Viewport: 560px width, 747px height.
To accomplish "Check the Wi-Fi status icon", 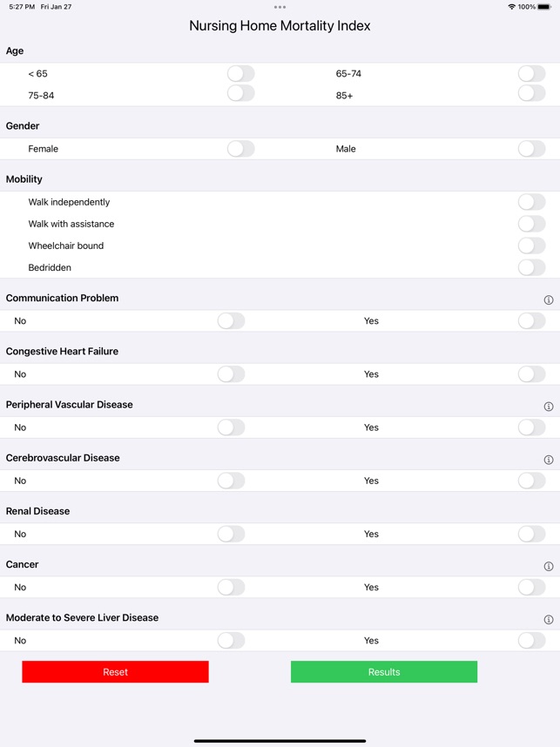I will coord(509,6).
